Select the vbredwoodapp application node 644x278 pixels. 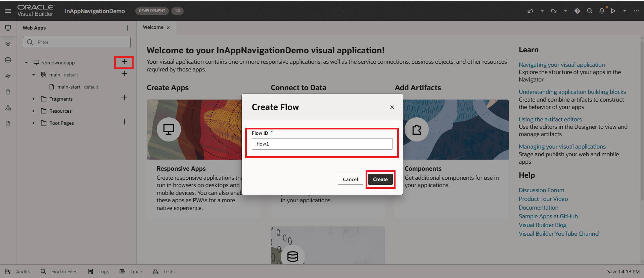point(58,63)
